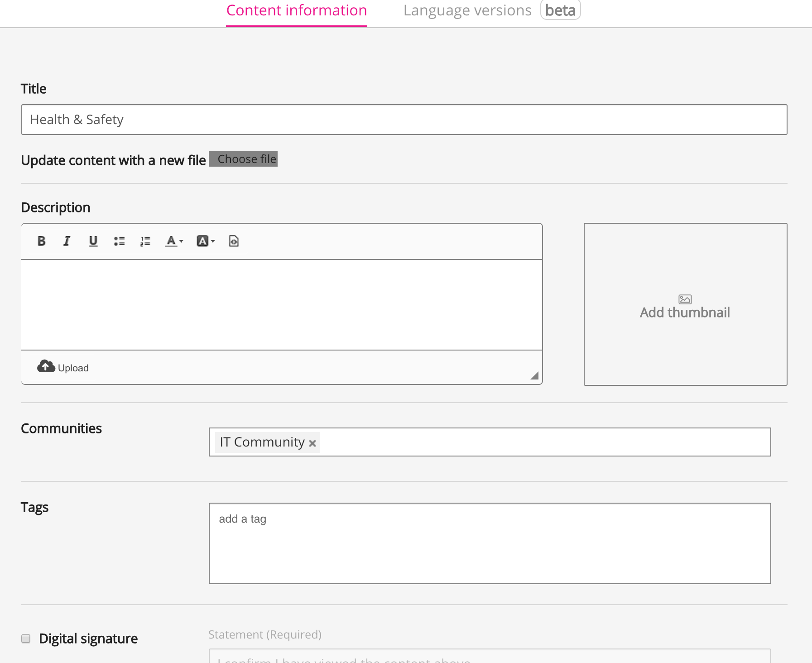Open the Communities selection field
The height and width of the screenshot is (663, 812).
(x=543, y=442)
